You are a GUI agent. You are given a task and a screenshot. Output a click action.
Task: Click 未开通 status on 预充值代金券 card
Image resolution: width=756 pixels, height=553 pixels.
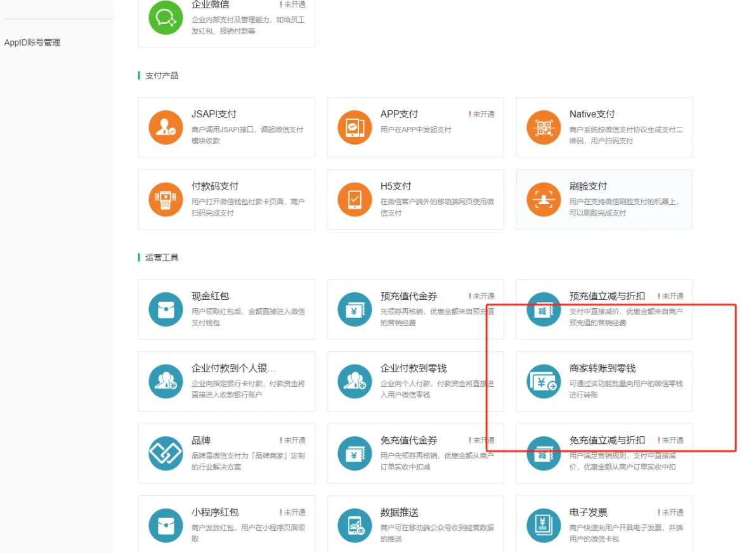tap(481, 296)
